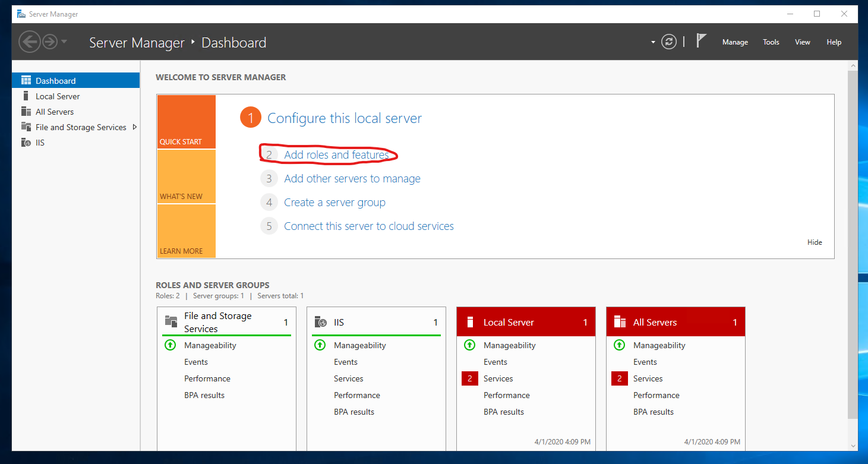Open Services in the IIS tile
This screenshot has height=464, width=868.
tap(349, 378)
